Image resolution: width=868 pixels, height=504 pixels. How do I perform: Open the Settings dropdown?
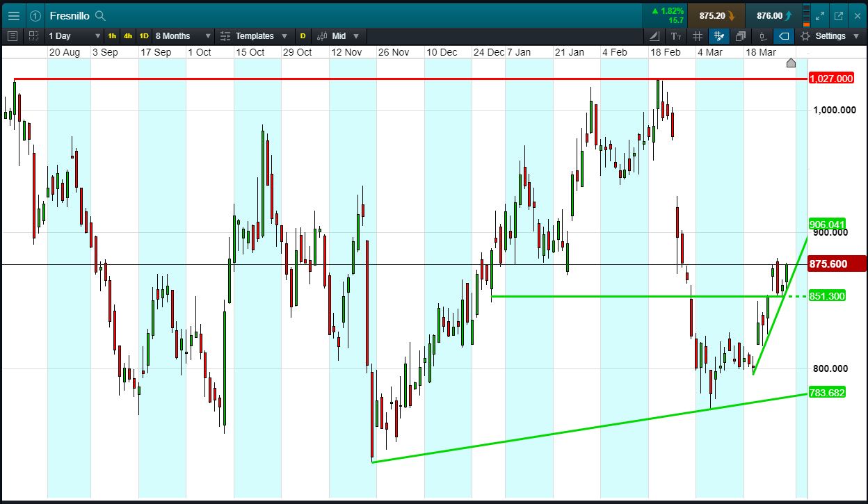tap(830, 35)
